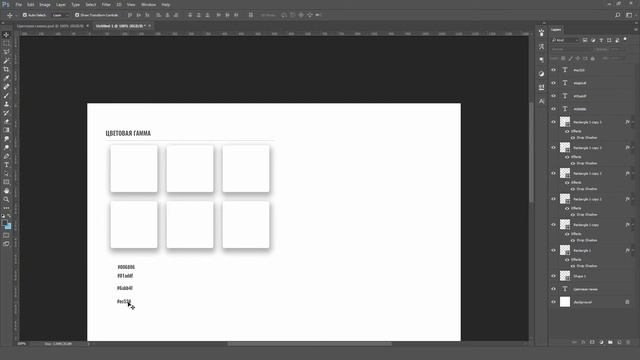This screenshot has height=360, width=640.
Task: Toggle the Auto-Select checkbox
Action: (25, 15)
